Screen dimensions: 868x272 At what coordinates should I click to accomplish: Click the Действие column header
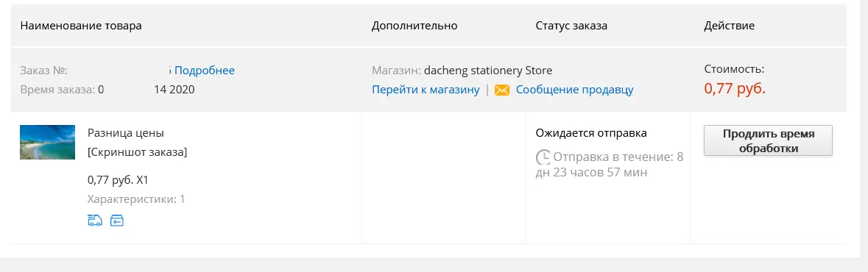[x=729, y=26]
